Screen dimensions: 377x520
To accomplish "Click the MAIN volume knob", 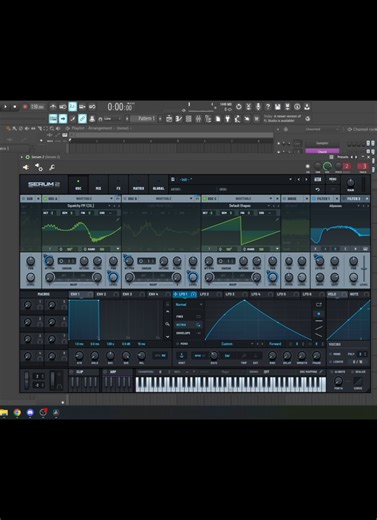I will [350, 182].
